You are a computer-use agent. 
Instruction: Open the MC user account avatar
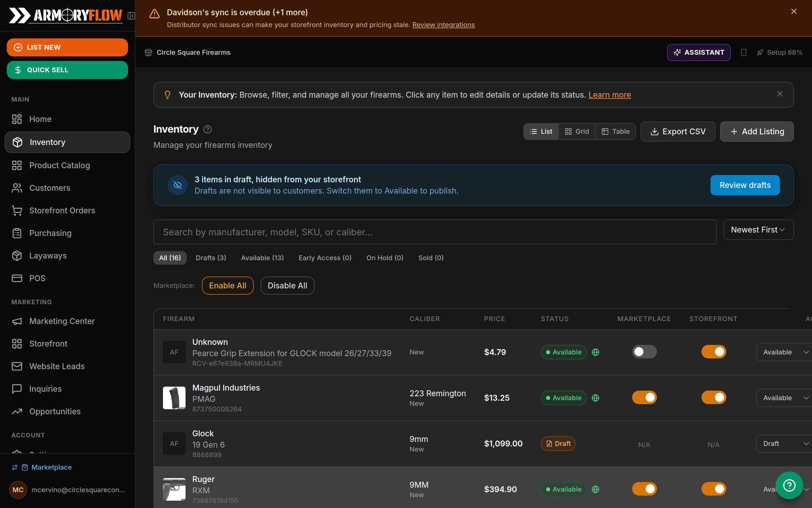click(x=18, y=490)
